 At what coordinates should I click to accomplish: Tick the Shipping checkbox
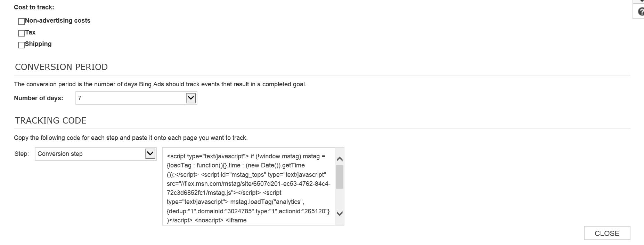click(21, 45)
